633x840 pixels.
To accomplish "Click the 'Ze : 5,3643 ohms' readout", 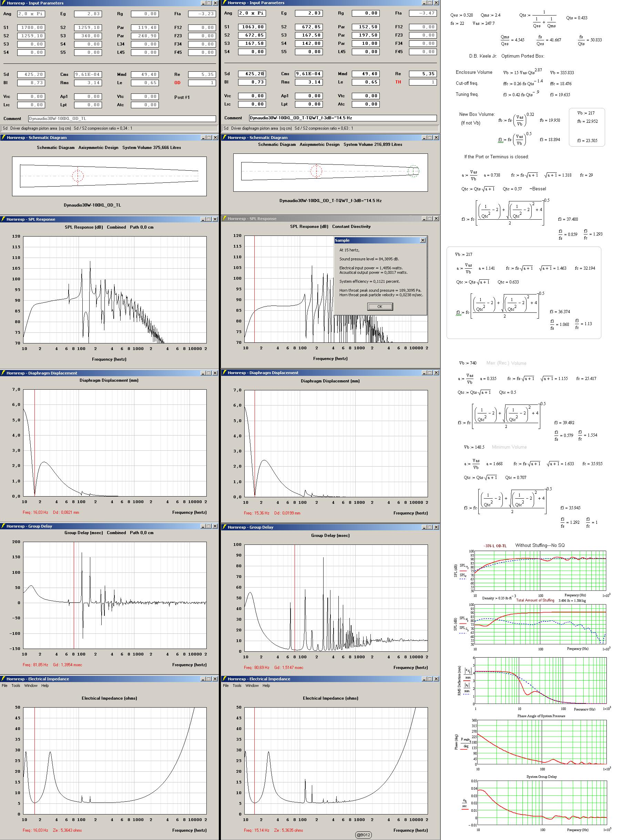I will (67, 830).
